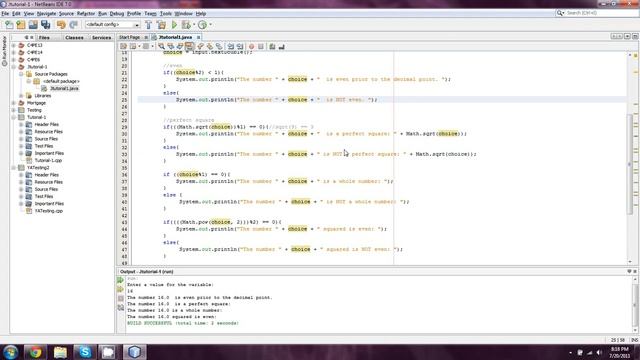Close the Jtutorial1.java editor tab

pos(198,37)
